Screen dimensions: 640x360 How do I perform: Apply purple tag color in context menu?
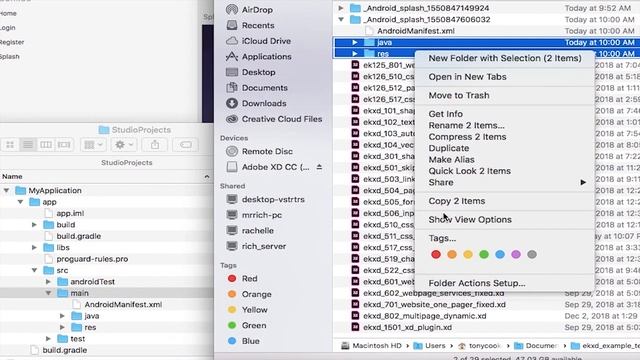(x=516, y=254)
